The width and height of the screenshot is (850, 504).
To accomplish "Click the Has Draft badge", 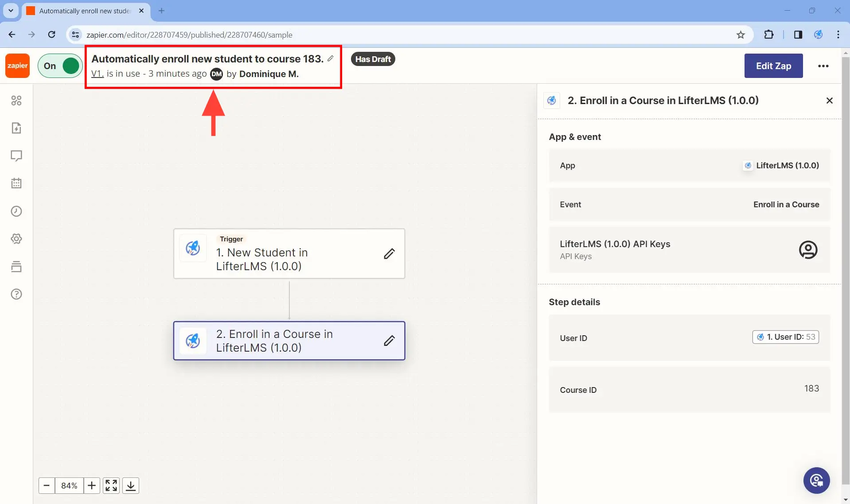I will coord(373,59).
